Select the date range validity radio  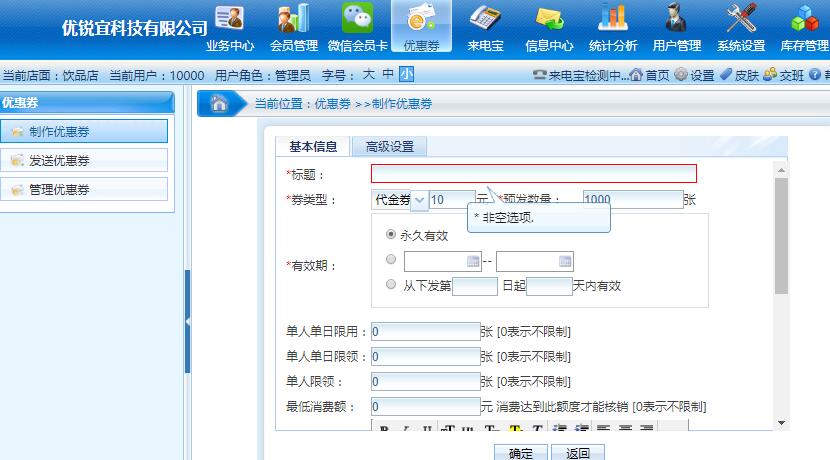(391, 259)
